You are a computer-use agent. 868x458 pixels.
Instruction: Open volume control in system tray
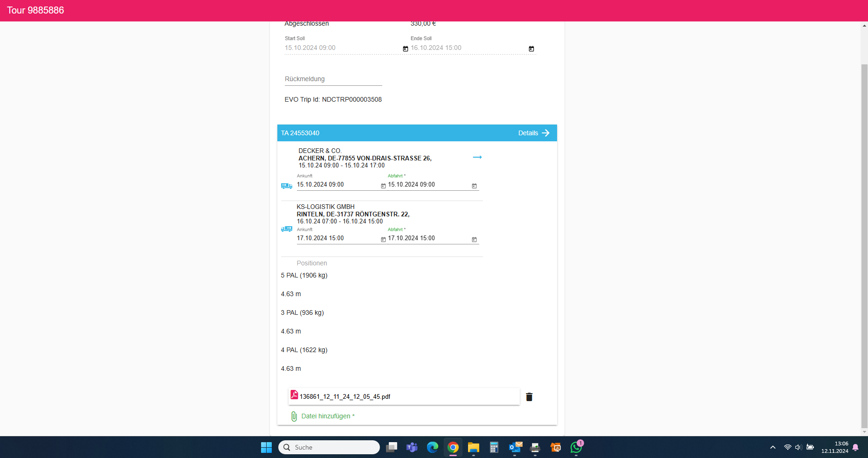pyautogui.click(x=798, y=447)
